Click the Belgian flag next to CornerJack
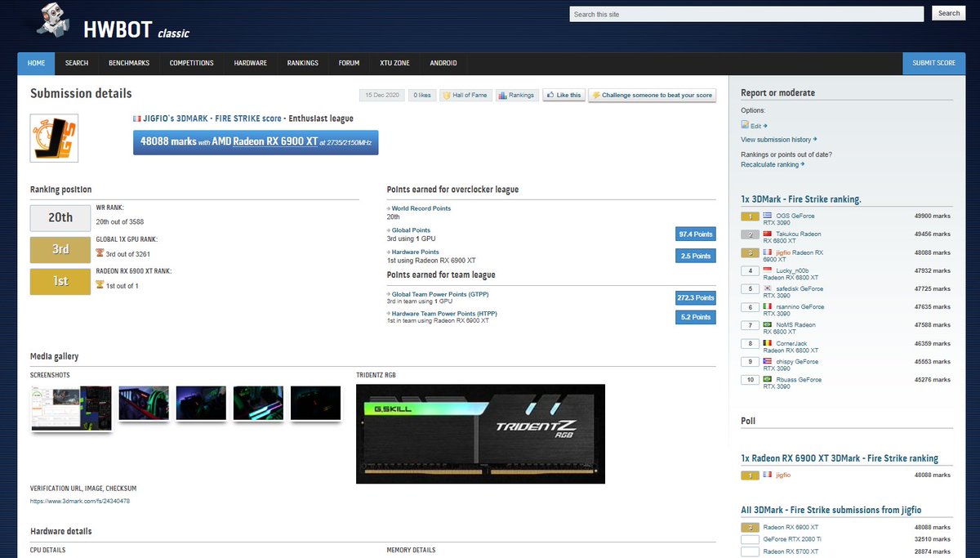 pyautogui.click(x=767, y=343)
